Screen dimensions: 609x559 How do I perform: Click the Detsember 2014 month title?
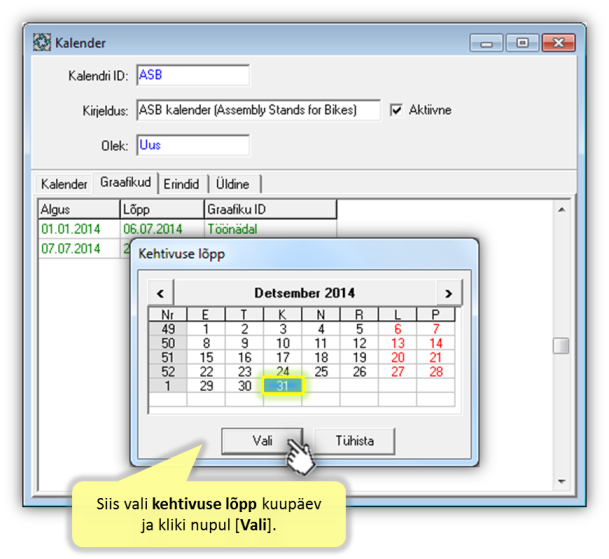click(x=304, y=293)
